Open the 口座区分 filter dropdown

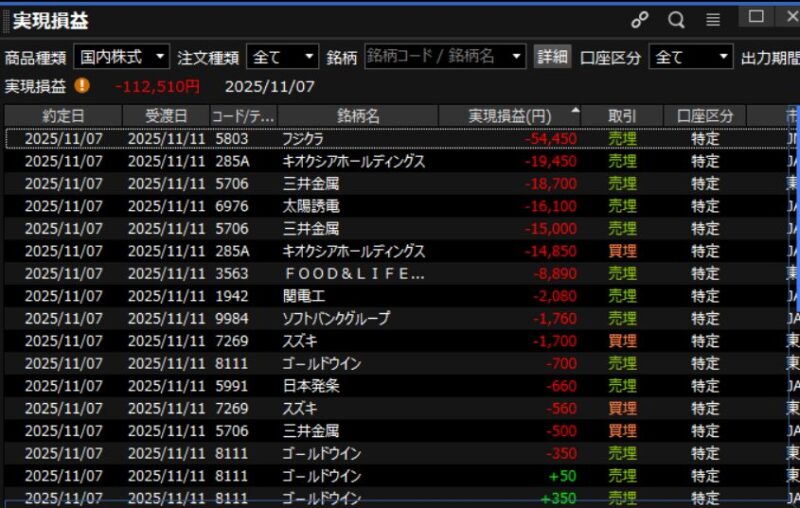(x=690, y=57)
